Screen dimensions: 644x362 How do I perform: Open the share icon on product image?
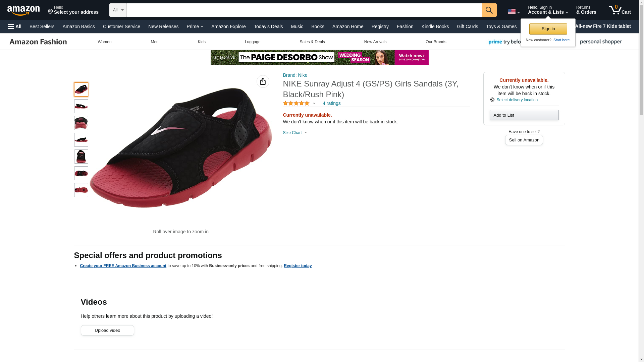(x=263, y=81)
